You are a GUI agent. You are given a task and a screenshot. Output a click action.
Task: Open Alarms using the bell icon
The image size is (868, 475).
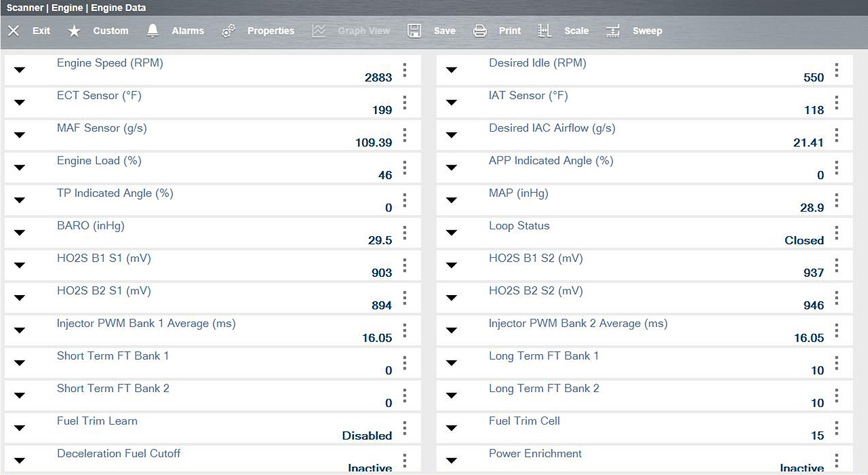click(x=152, y=31)
